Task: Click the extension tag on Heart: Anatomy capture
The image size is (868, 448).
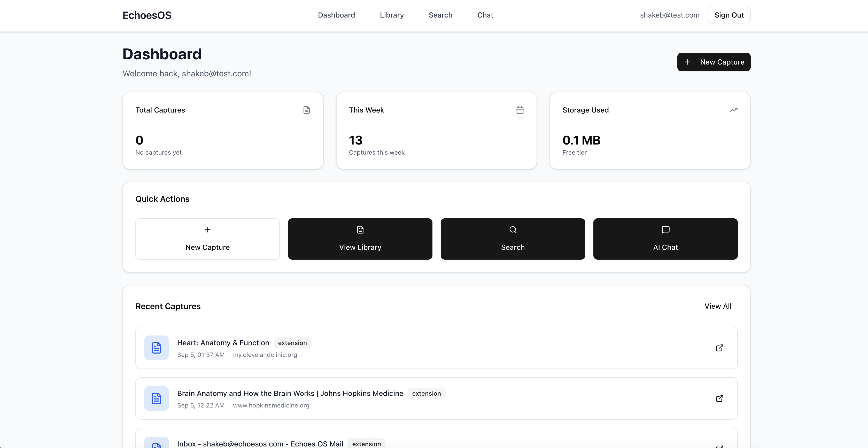Action: 292,343
